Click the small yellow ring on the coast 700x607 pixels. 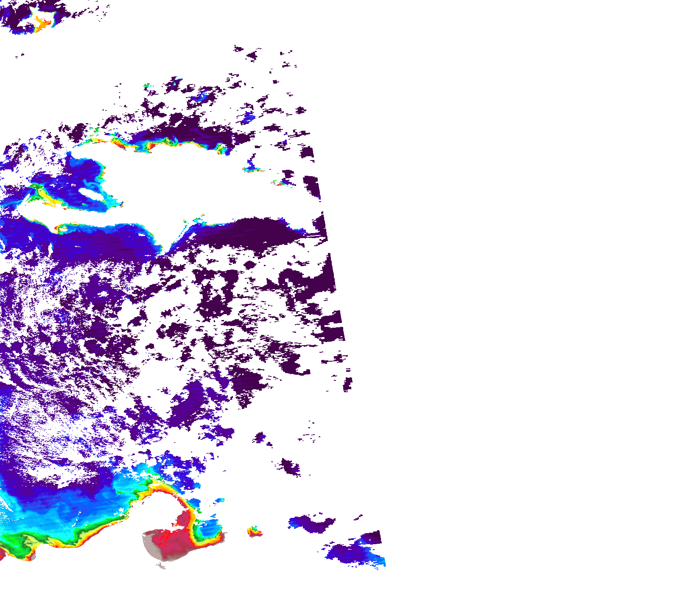click(62, 229)
